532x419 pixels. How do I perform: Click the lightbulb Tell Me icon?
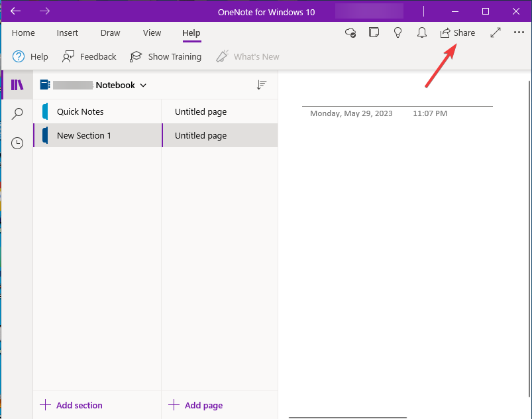coord(398,32)
